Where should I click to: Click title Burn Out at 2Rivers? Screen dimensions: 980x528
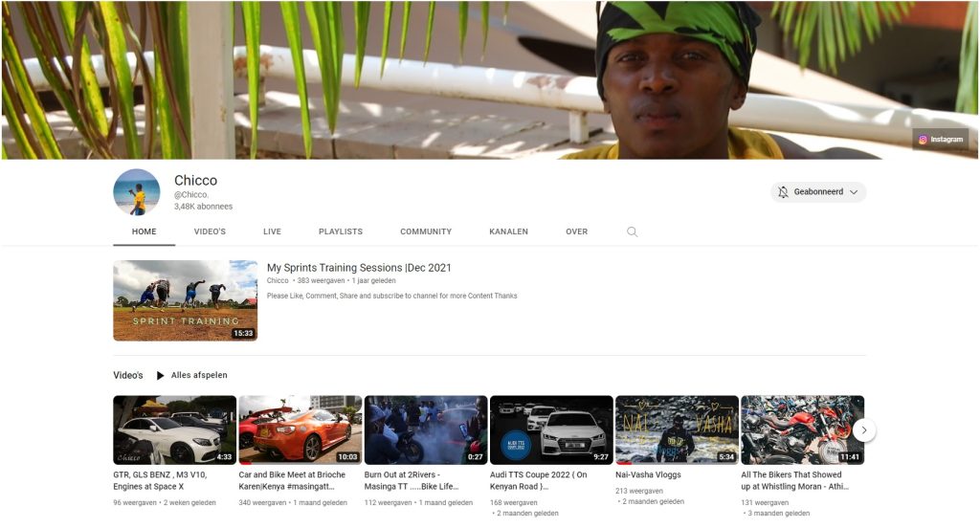412,480
